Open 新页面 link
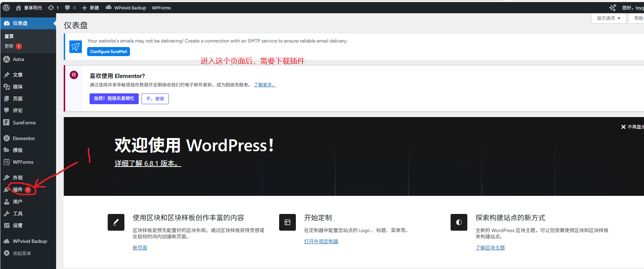The image size is (644, 269). [x=140, y=248]
